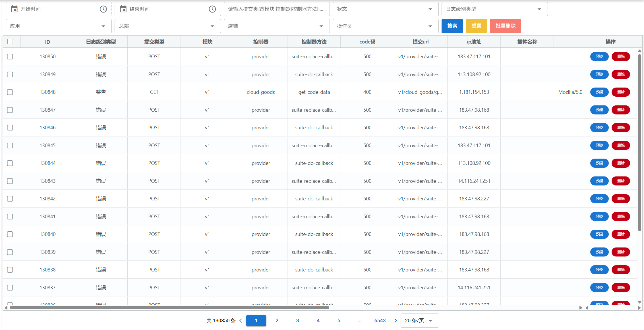Open the 状态 dropdown
The width and height of the screenshot is (644, 330).
(x=385, y=9)
